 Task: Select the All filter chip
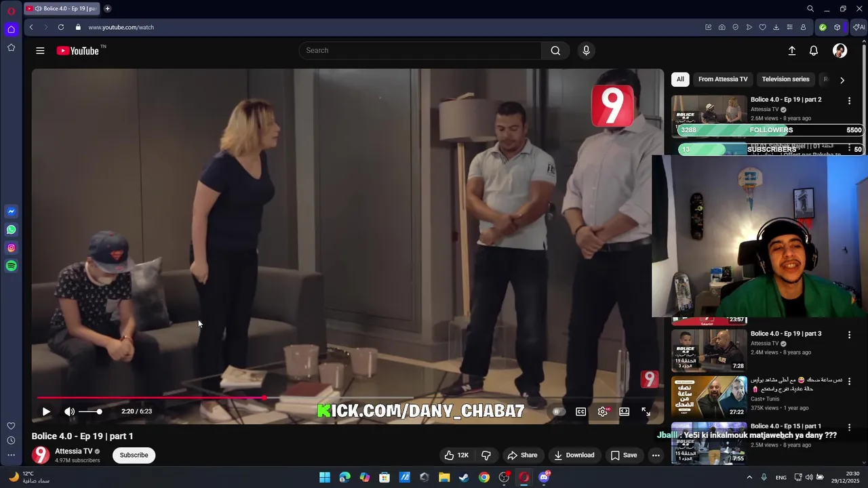(x=680, y=79)
